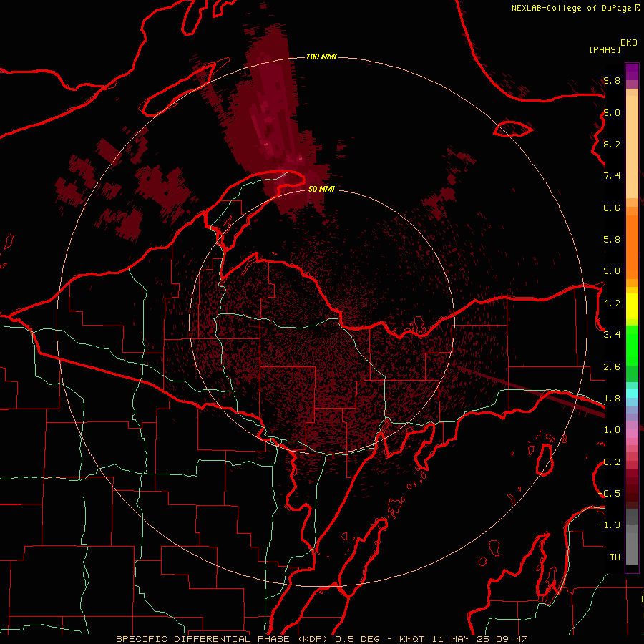Select the 1.8 scale value

coord(612,399)
